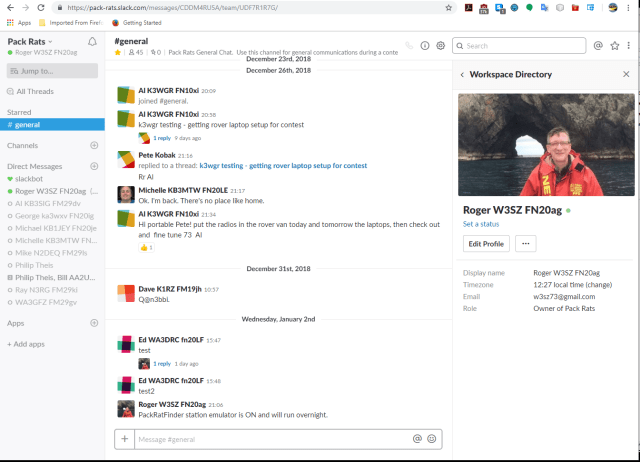Click Pete Kobak sender name
Image resolution: width=640 pixels, height=462 pixels.
(x=157, y=155)
